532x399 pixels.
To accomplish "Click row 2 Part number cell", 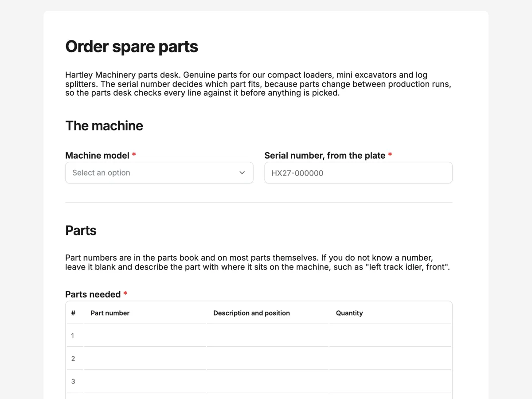I will point(145,358).
